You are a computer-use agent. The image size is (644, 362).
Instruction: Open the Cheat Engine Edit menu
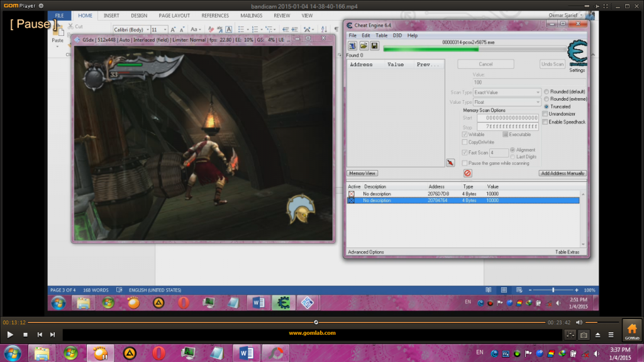tap(365, 35)
